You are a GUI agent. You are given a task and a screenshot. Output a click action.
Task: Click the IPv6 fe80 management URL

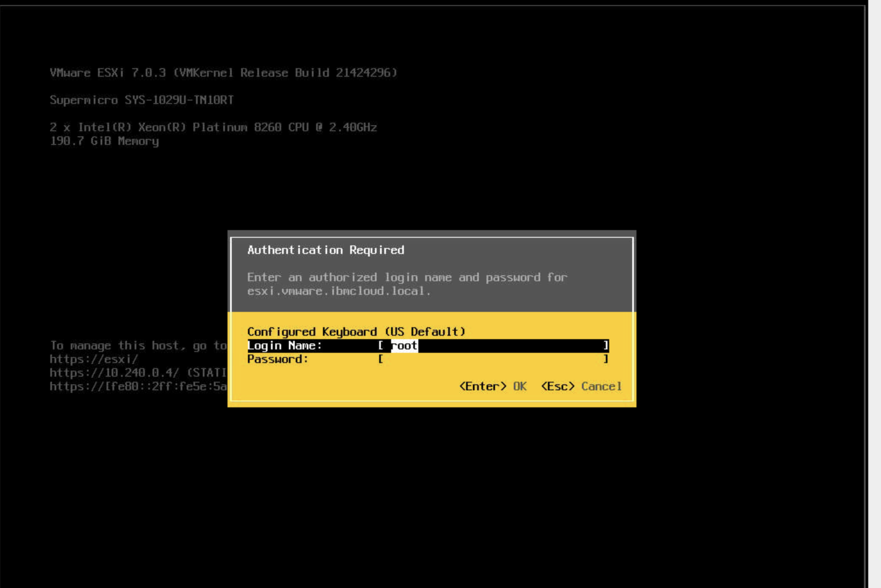[x=138, y=386]
